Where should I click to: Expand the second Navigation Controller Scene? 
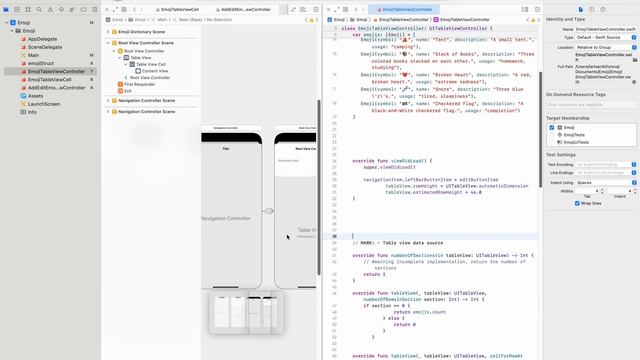click(108, 111)
